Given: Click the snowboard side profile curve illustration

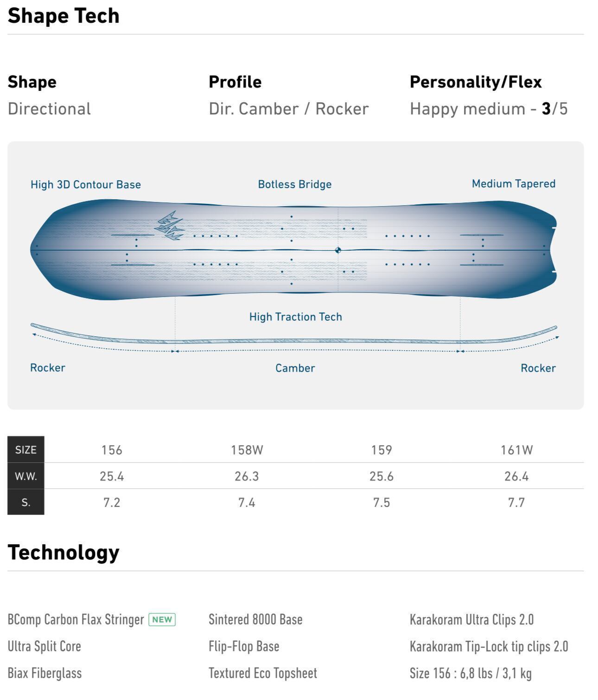Looking at the screenshot, I should coord(294,340).
